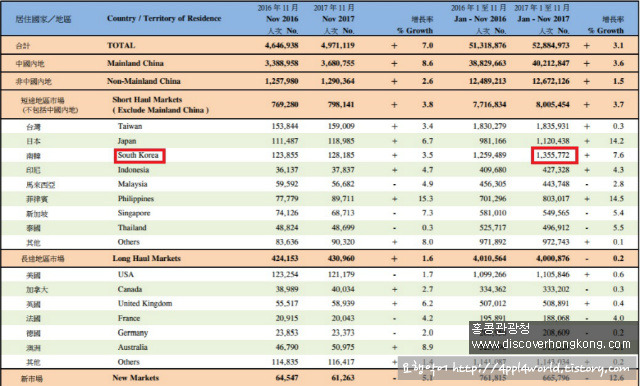Select the Nov 2016 column header
This screenshot has height=386, width=640.
click(x=282, y=19)
